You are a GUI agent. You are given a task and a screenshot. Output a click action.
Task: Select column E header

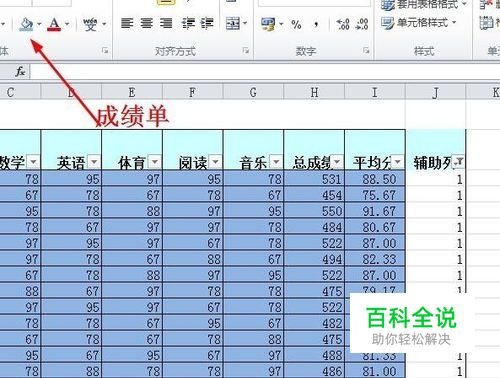tap(132, 92)
